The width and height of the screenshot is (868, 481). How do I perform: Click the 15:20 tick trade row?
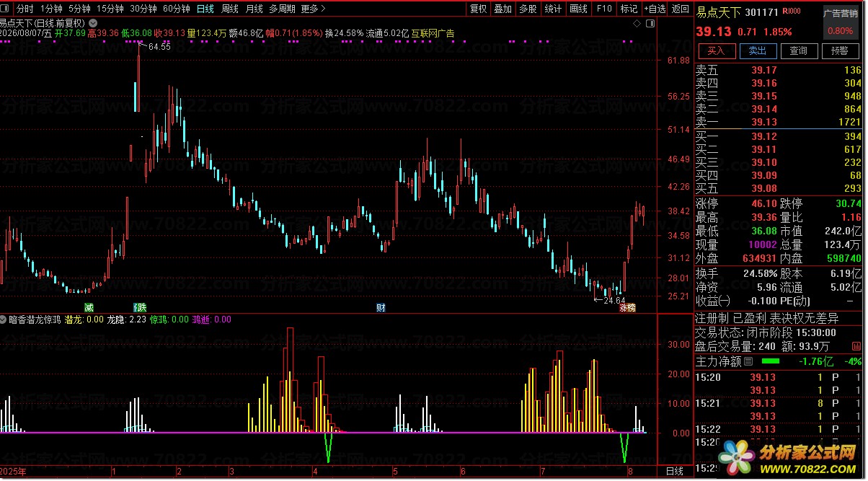[779, 377]
